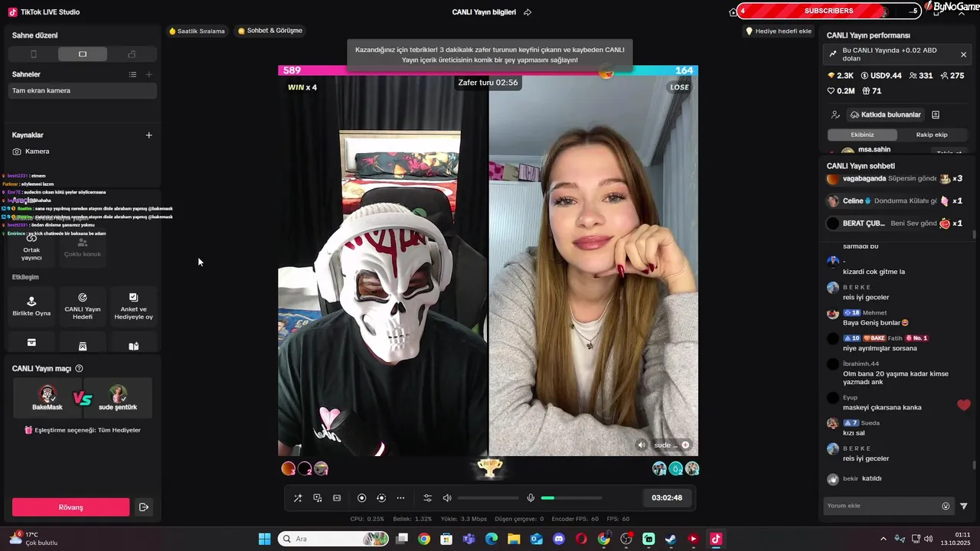Dismiss the +0.02 ABD doları notification

point(963,54)
